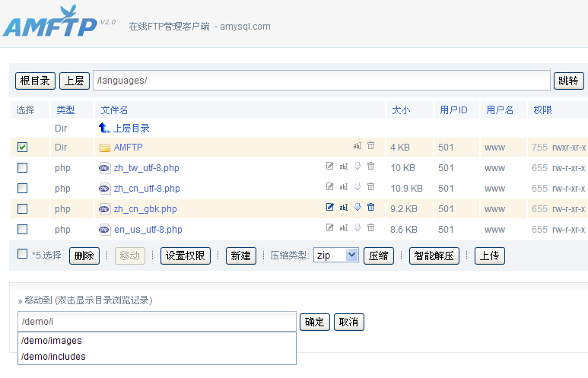The height and width of the screenshot is (378, 588).
Task: Sort by the 文件名 column header
Action: click(114, 110)
